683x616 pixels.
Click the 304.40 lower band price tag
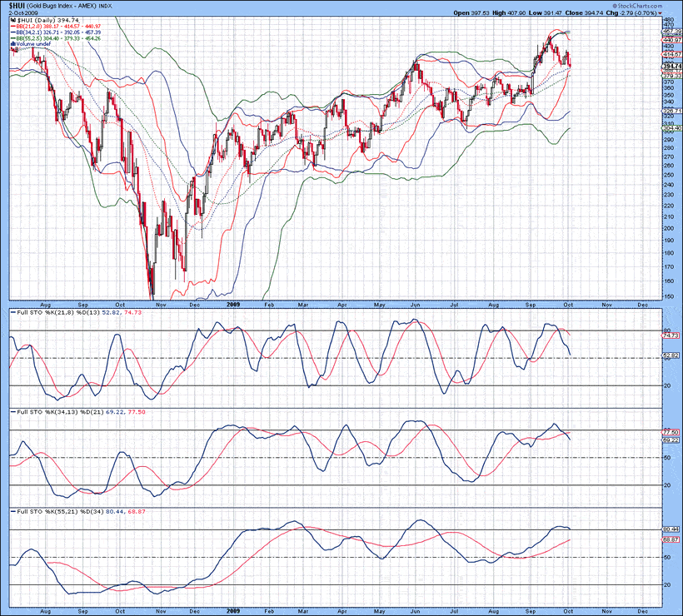(671, 127)
